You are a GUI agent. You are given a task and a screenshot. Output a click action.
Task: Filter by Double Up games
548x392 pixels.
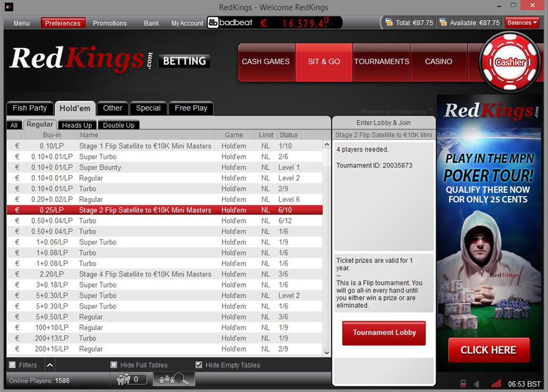(x=119, y=125)
